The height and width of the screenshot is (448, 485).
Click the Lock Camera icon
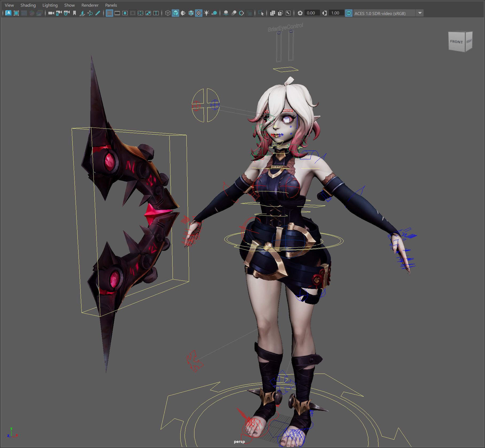tap(59, 13)
